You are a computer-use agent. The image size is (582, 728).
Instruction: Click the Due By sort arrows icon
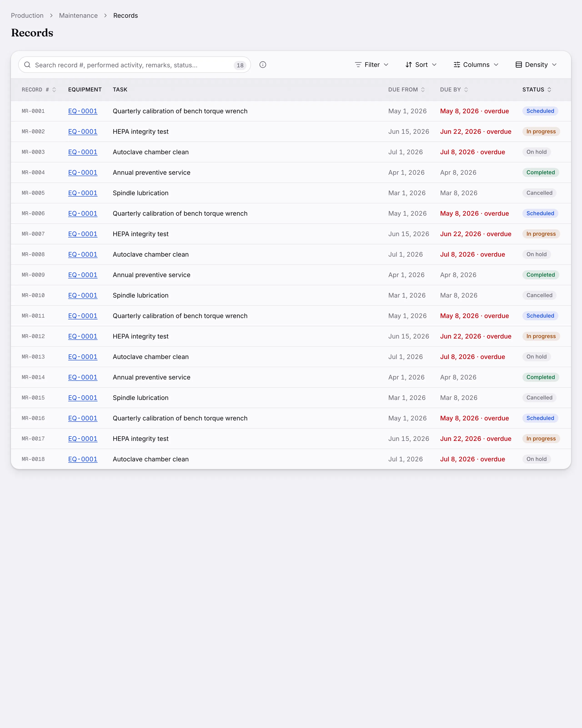pos(466,89)
